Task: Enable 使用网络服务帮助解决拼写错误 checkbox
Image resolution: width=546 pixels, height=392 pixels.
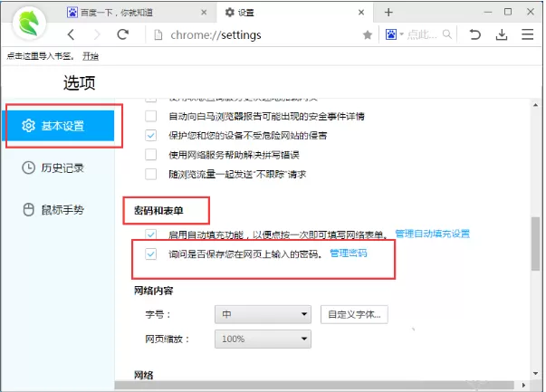Action: [x=151, y=154]
